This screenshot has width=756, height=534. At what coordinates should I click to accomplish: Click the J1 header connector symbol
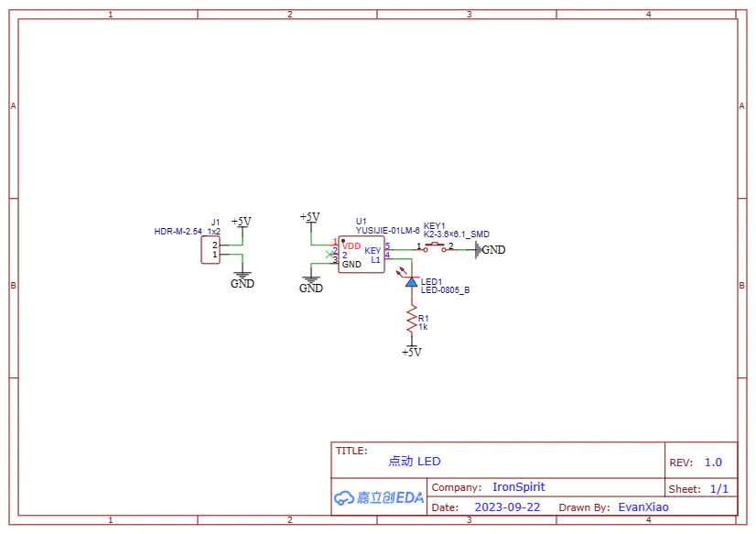point(211,250)
